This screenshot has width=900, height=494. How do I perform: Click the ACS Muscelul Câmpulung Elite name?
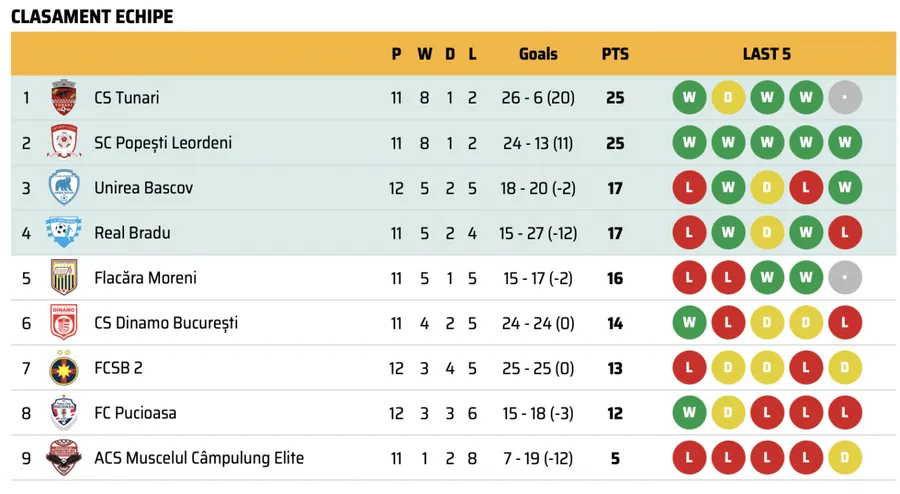point(198,458)
